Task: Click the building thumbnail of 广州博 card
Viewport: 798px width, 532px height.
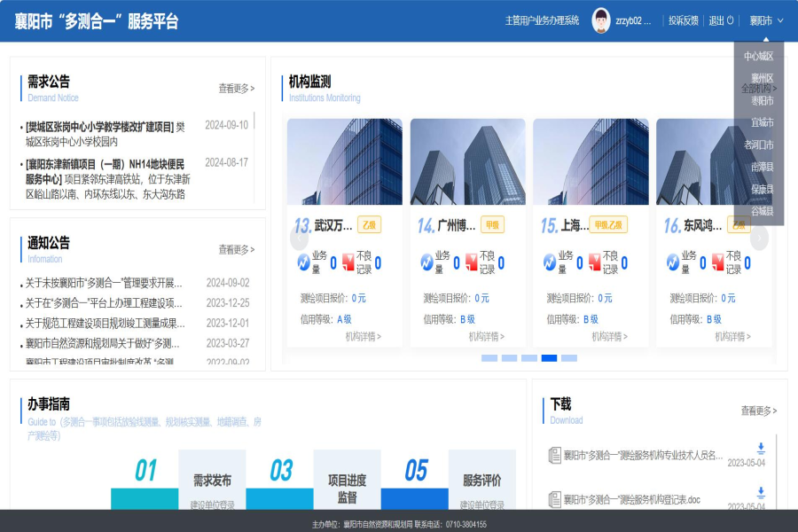Action: click(x=467, y=162)
